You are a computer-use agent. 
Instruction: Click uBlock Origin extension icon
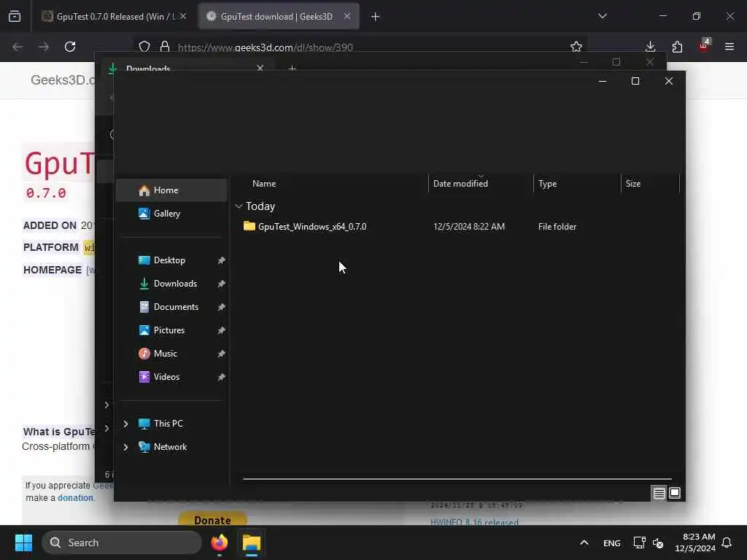pyautogui.click(x=704, y=46)
